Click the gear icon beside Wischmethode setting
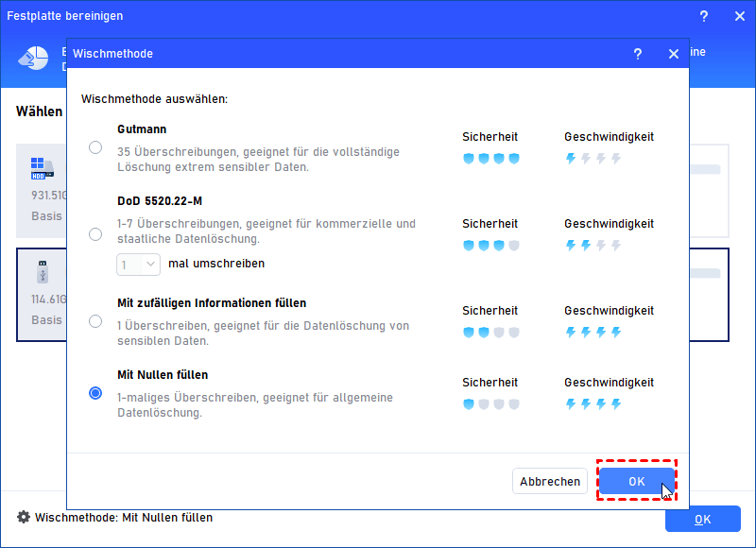 23,518
